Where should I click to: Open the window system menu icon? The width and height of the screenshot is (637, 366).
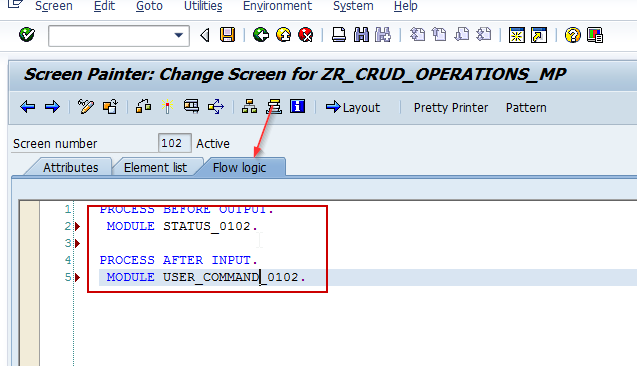[x=15, y=4]
